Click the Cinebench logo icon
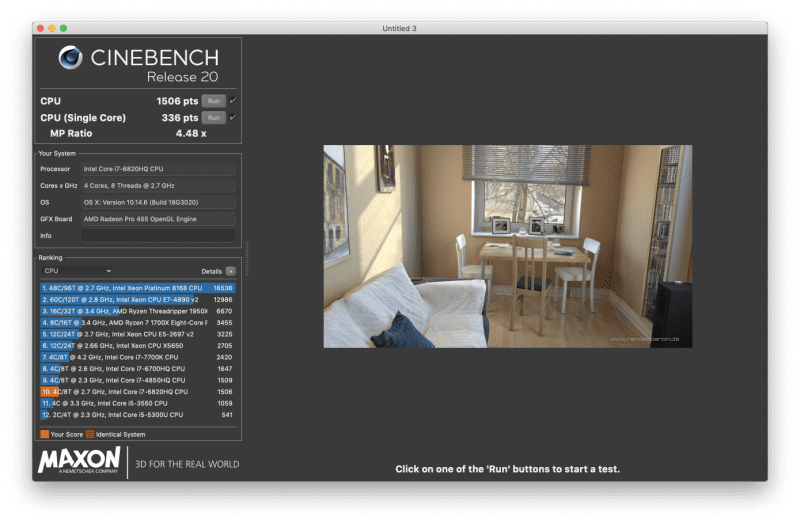Image resolution: width=800 pixels, height=524 pixels. click(x=70, y=57)
